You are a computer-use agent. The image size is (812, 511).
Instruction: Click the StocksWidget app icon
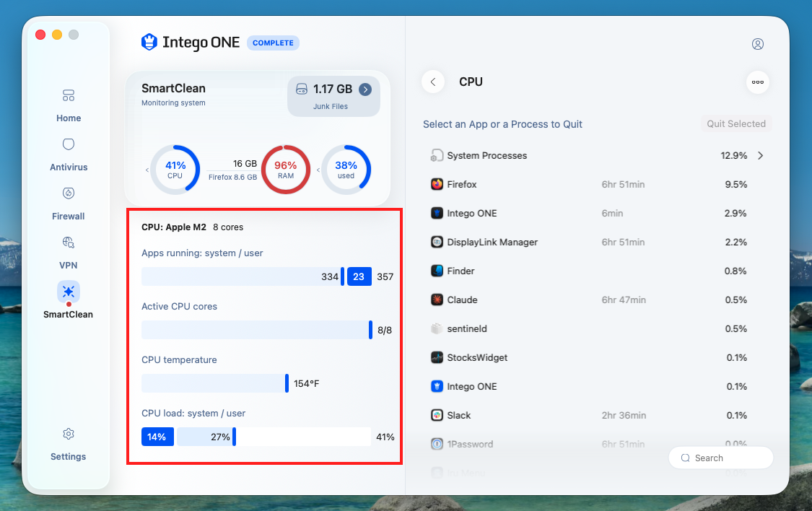437,357
